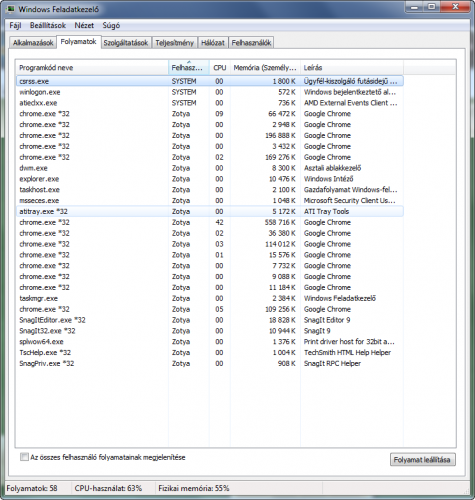
Task: Select the SnagItEditor.exe *32 process
Action: (210, 320)
